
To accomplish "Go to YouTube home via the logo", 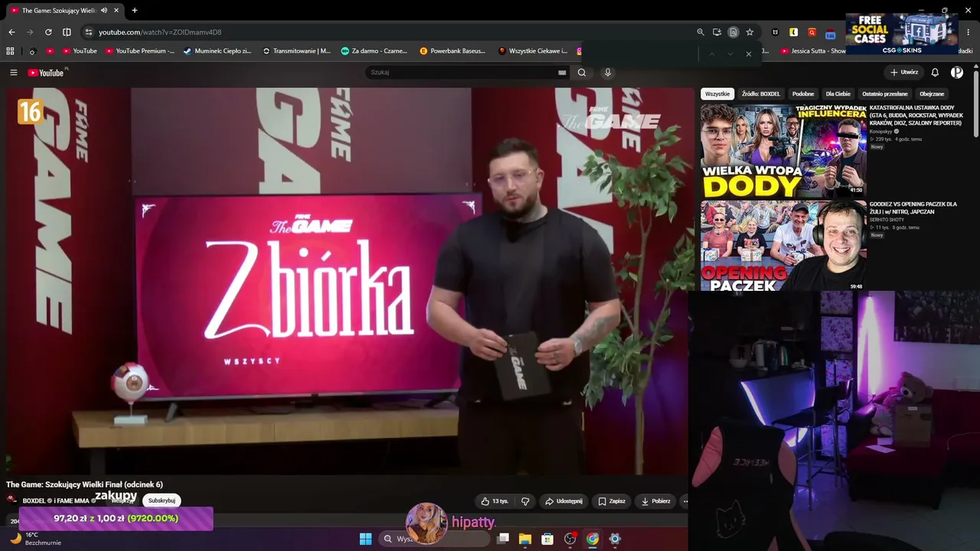I will pos(46,73).
